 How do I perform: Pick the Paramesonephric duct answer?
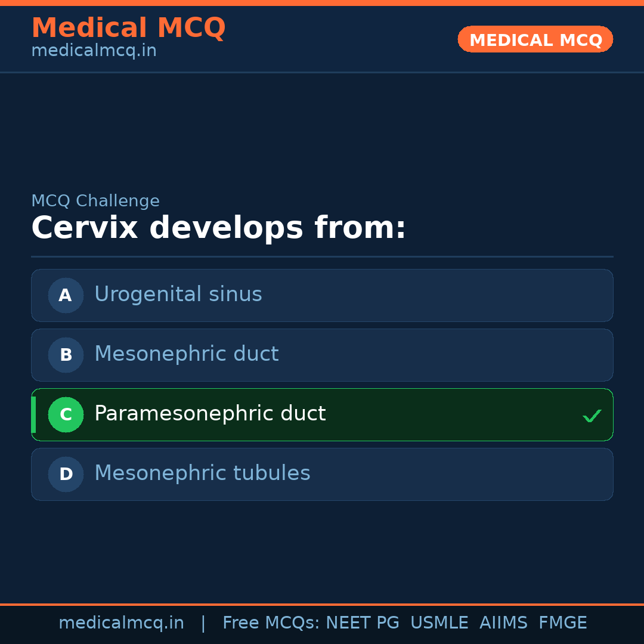(210, 414)
